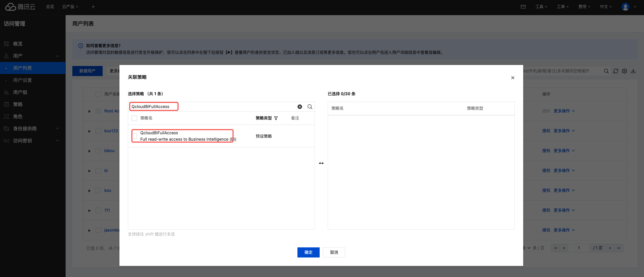Click the page number input field
Image resolution: width=644 pixels, height=277 pixels.
[x=579, y=248]
